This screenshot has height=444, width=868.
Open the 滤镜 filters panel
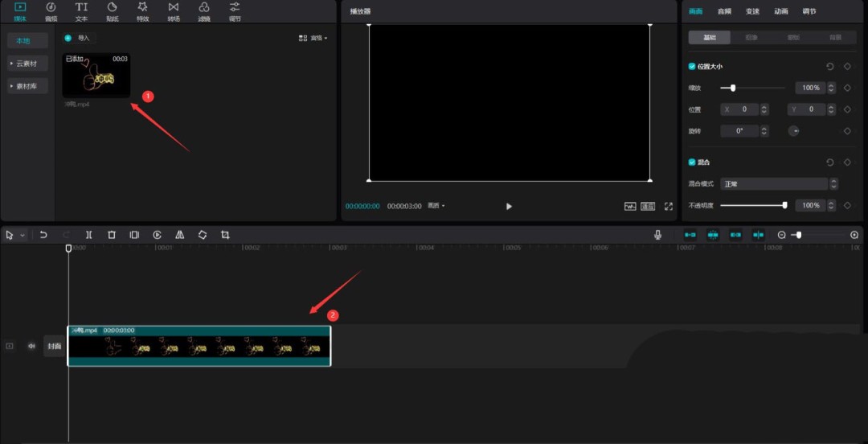pyautogui.click(x=204, y=11)
